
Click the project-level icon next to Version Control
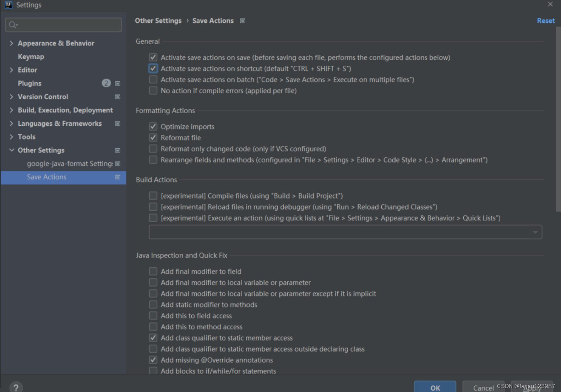118,97
